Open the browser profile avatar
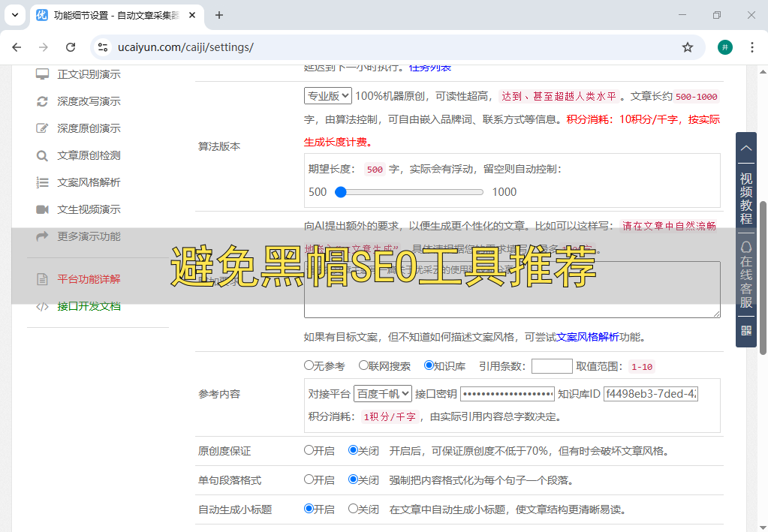This screenshot has width=768, height=532. pyautogui.click(x=725, y=47)
